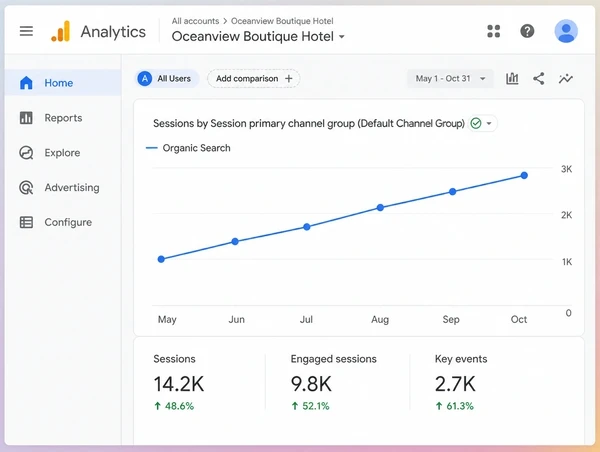Open the user account avatar
Image resolution: width=600 pixels, height=452 pixels.
tap(566, 31)
